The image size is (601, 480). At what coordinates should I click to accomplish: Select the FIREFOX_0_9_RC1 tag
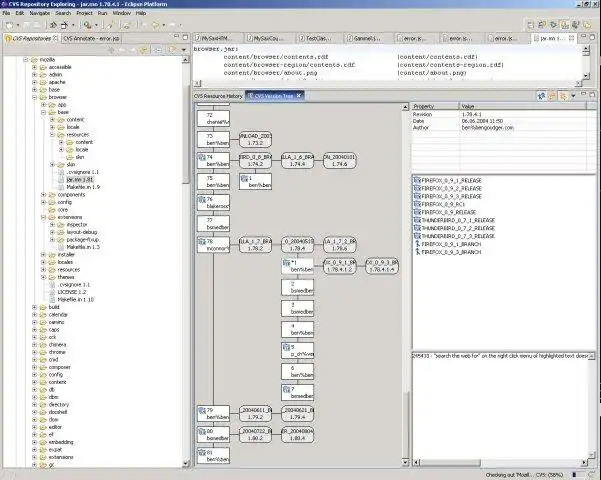tap(443, 204)
